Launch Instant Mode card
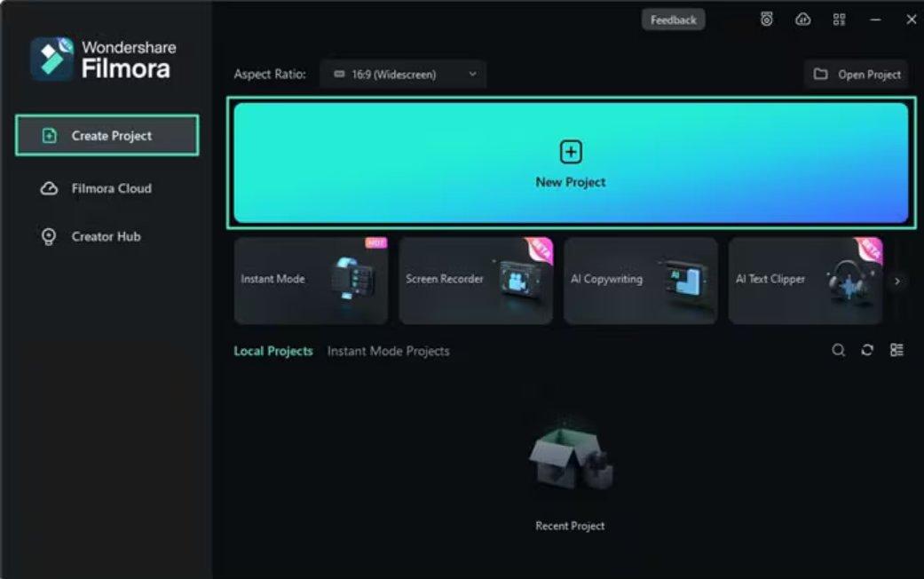Screen dimensions: 924x579 click(312, 281)
